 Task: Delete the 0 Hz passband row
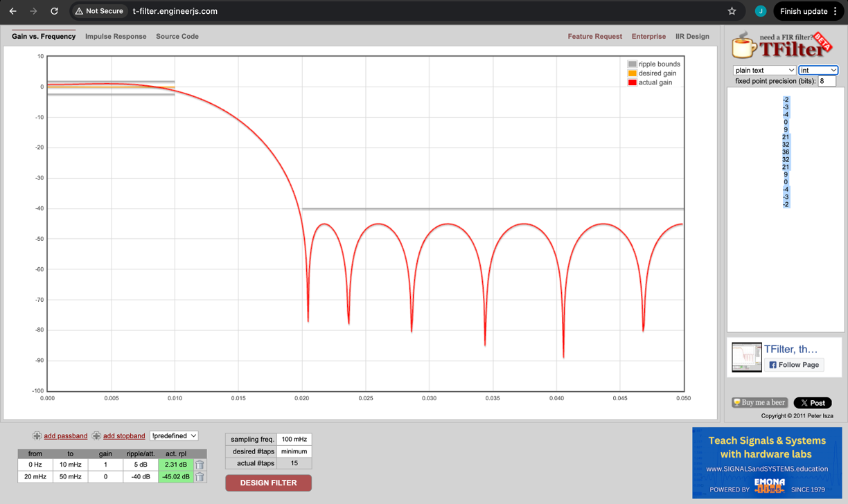[200, 465]
